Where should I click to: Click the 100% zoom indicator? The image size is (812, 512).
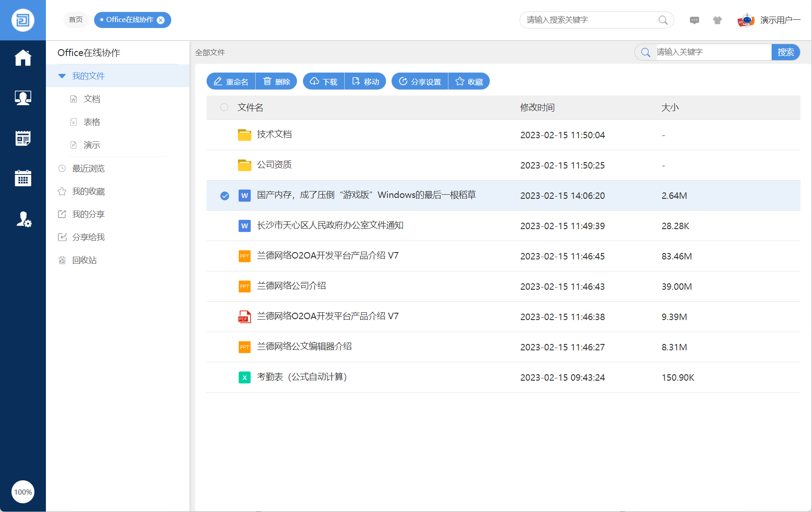(23, 492)
